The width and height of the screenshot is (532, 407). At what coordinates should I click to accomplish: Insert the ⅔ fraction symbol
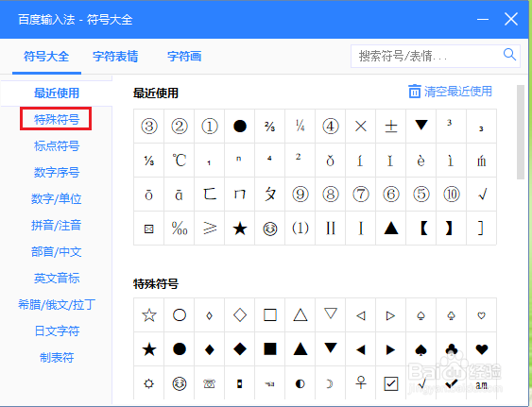pyautogui.click(x=269, y=127)
